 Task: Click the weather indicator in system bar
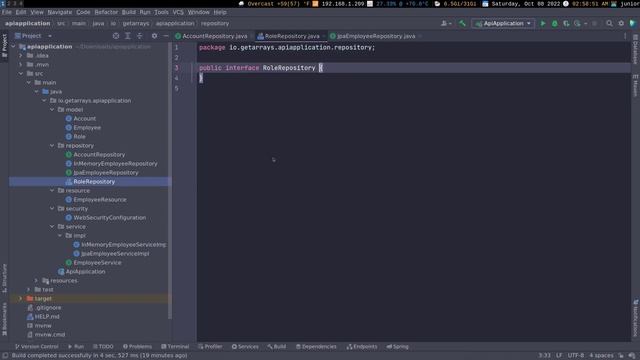pos(275,4)
